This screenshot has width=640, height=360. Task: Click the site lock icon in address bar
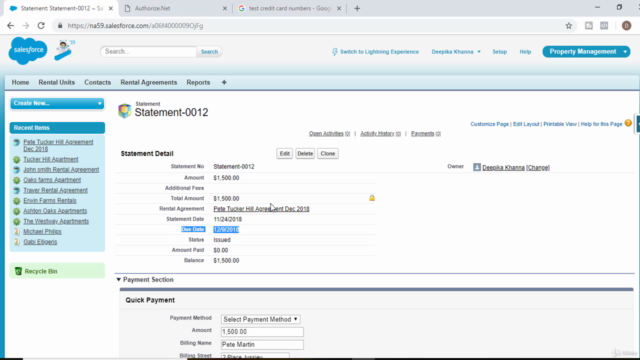tap(60, 26)
